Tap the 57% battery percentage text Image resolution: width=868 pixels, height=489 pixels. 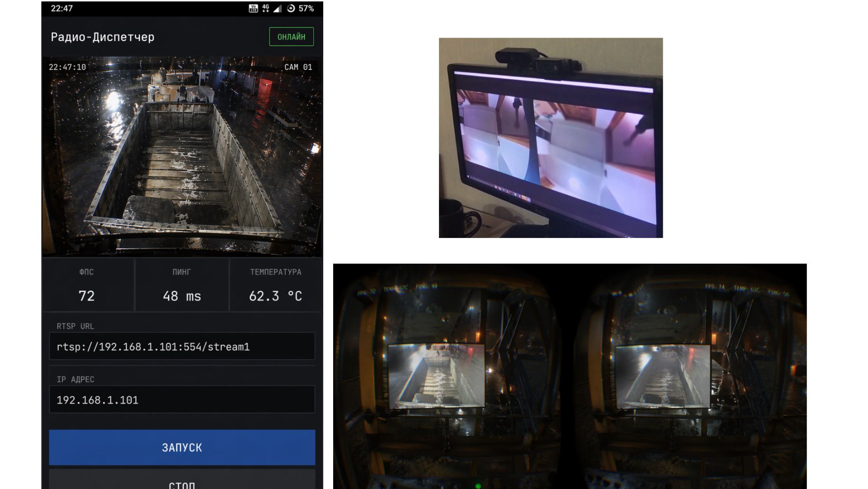click(x=306, y=8)
